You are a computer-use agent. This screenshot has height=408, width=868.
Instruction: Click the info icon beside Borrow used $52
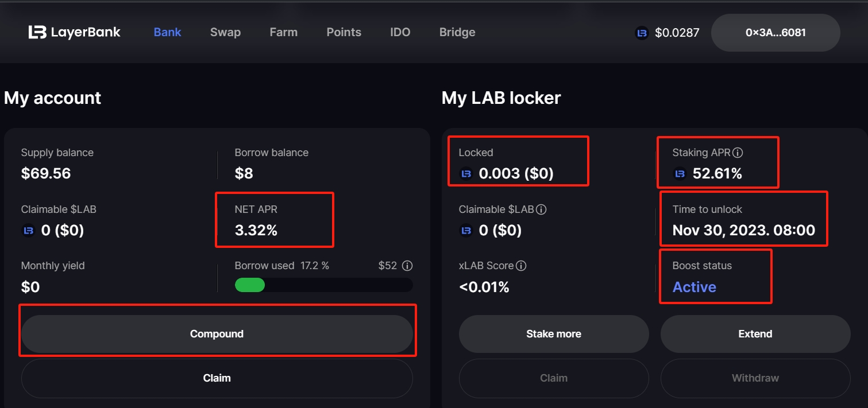(x=407, y=266)
